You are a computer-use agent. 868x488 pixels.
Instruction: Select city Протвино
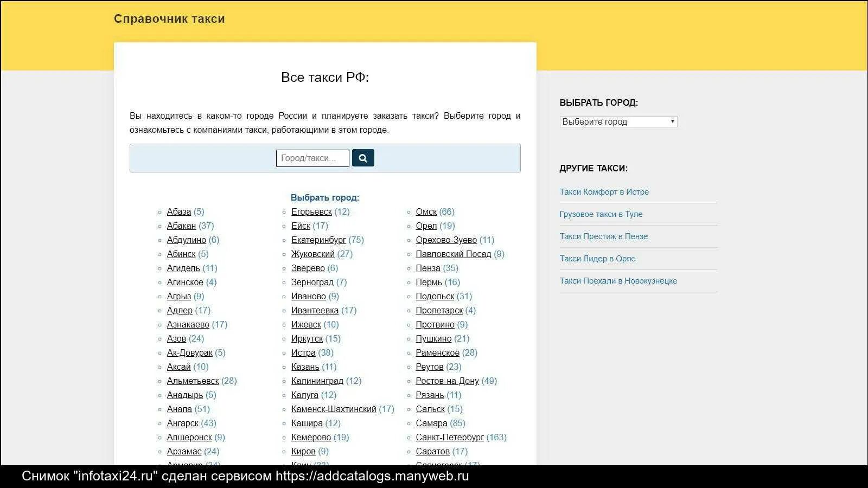click(435, 325)
